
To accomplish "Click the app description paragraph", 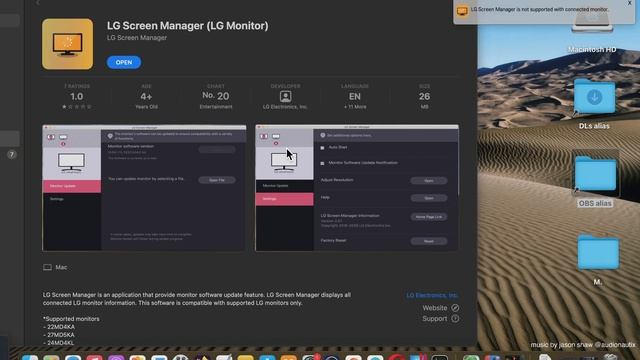I will pyautogui.click(x=197, y=299).
